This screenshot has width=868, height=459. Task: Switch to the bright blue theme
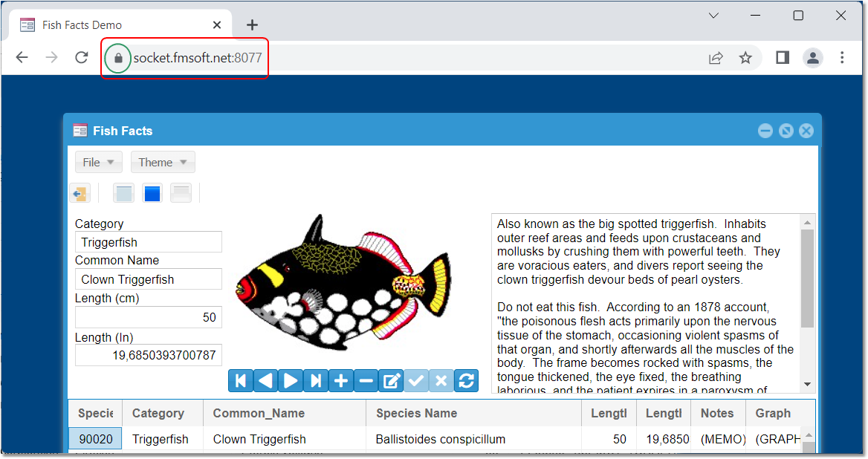pos(152,193)
